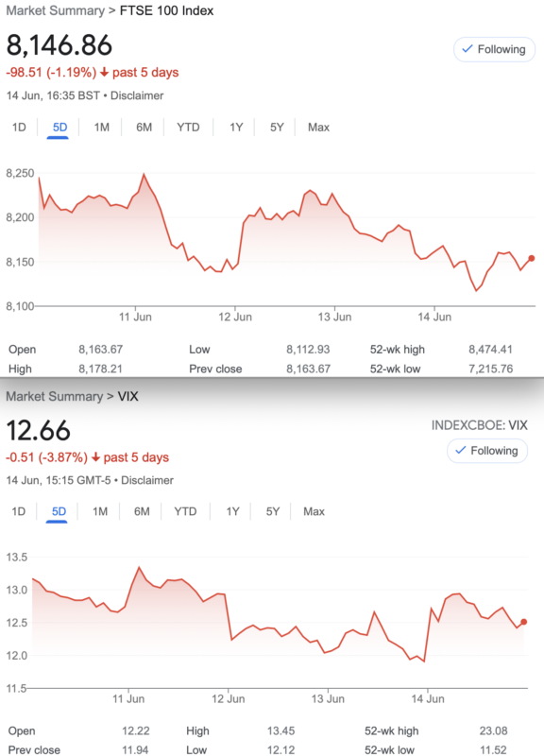Open the VIX Disclaimer link
The width and height of the screenshot is (544, 756).
point(147,480)
